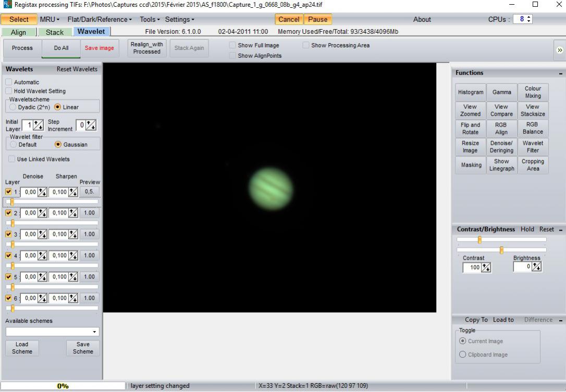Select the Dyadic (2^n) wavelet scheme
The width and height of the screenshot is (566, 392).
pos(13,107)
